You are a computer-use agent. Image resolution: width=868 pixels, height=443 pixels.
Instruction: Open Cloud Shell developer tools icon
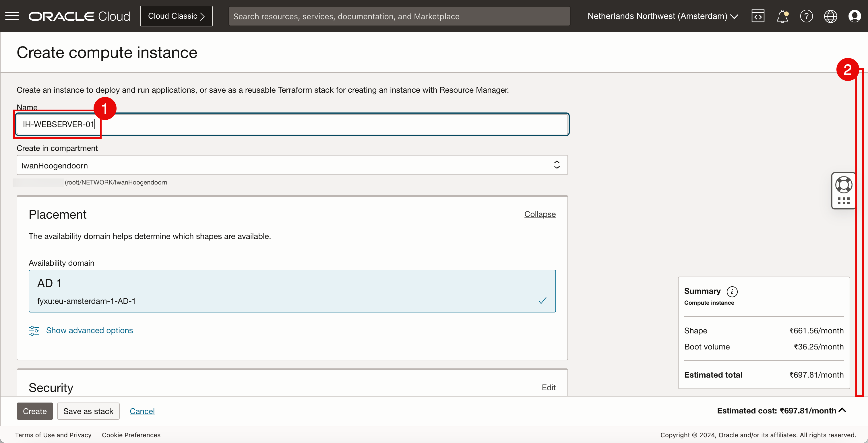click(757, 16)
